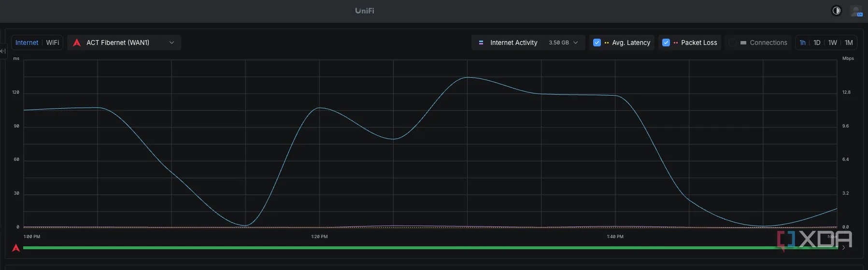The image size is (868, 270).
Task: Switch to the WiFi tab
Action: tap(53, 43)
